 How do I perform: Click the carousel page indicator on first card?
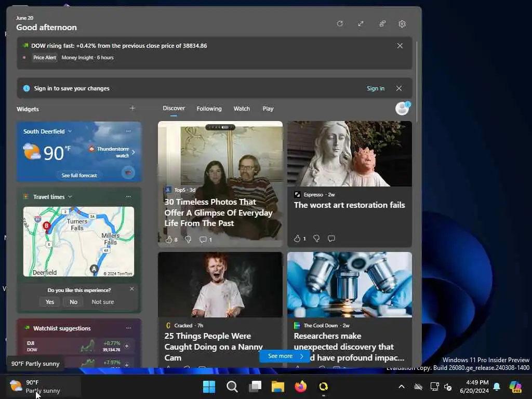220,127
